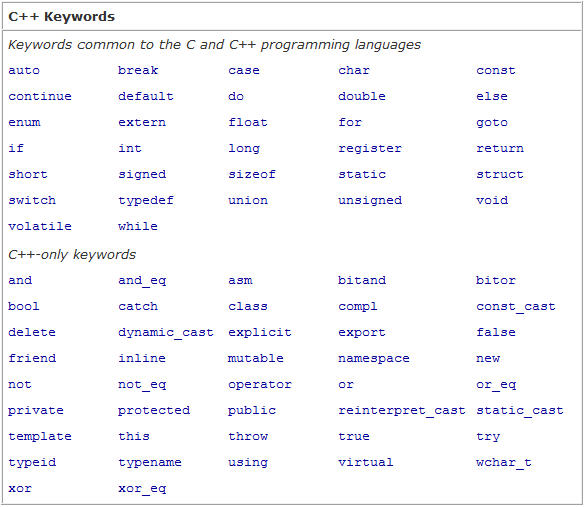This screenshot has width=584, height=507.
Task: Open the continue keyword link
Action: [x=40, y=96]
